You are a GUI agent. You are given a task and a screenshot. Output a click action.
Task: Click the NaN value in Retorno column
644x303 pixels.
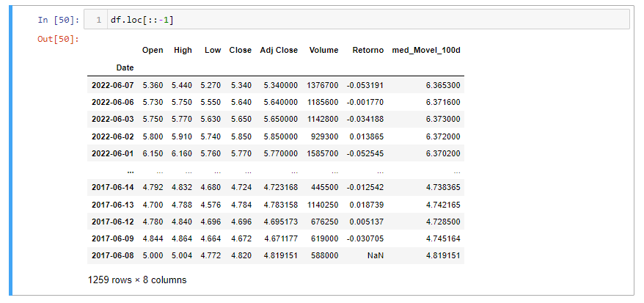375,255
